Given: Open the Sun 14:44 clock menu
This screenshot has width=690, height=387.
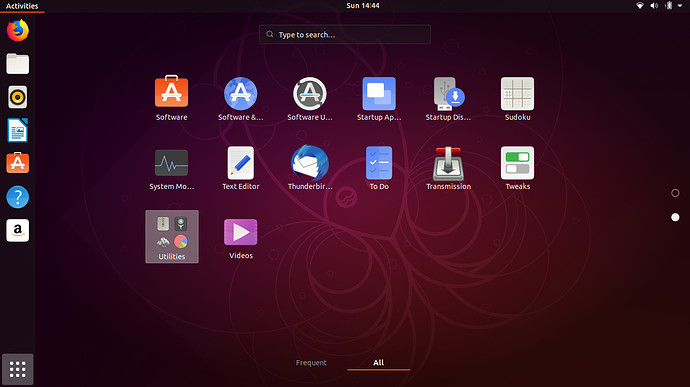Looking at the screenshot, I should (363, 6).
